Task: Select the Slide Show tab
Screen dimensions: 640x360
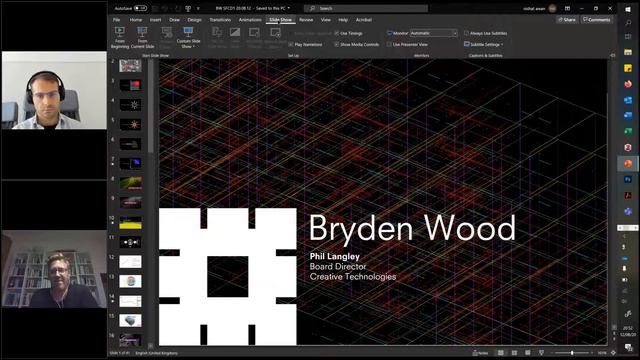Action: [x=280, y=20]
